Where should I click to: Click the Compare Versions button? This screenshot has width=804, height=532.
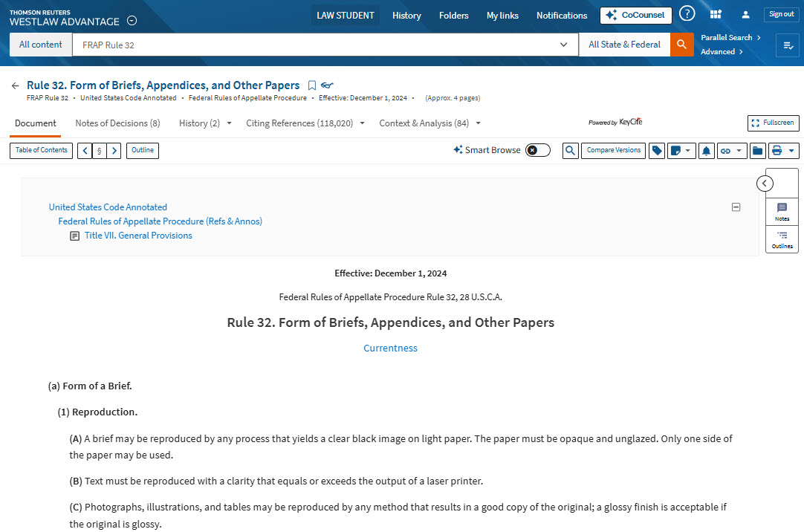(x=613, y=151)
